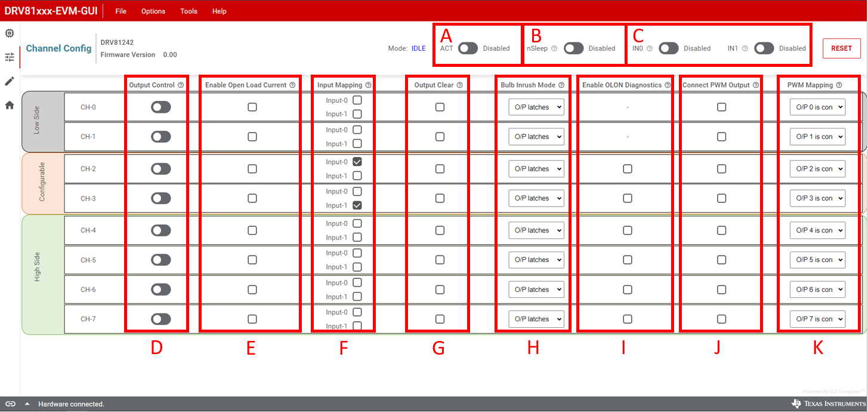868x412 pixels.
Task: Open the Bulb Inrush Mode dropdown for CH-0
Action: 536,107
